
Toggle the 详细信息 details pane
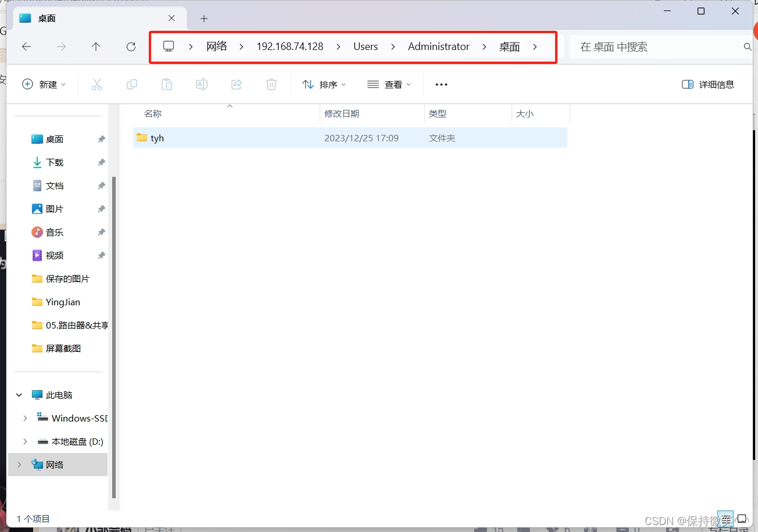click(708, 84)
